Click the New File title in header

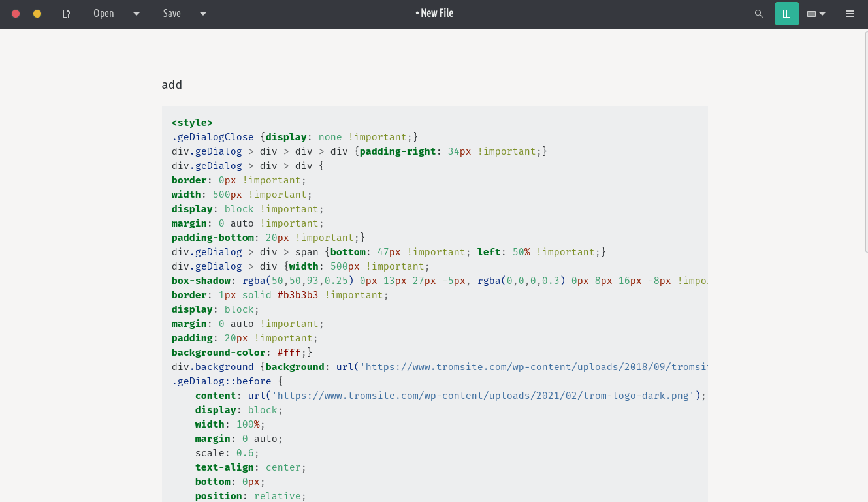434,13
